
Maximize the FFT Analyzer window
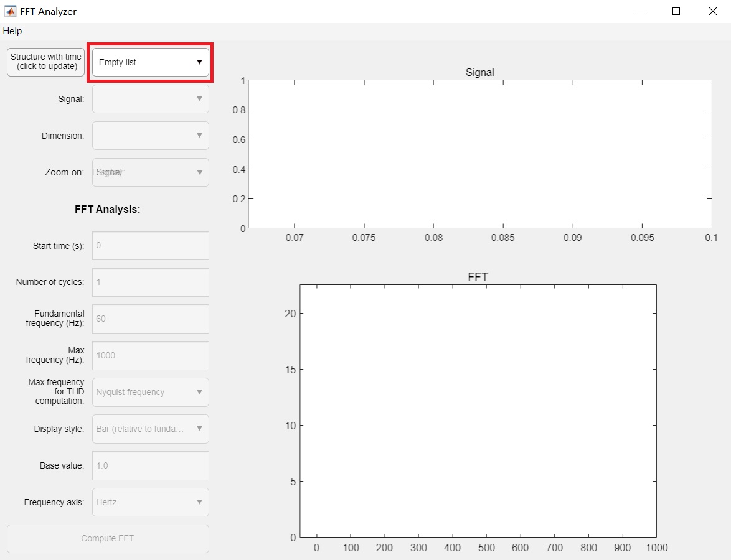[x=676, y=11]
